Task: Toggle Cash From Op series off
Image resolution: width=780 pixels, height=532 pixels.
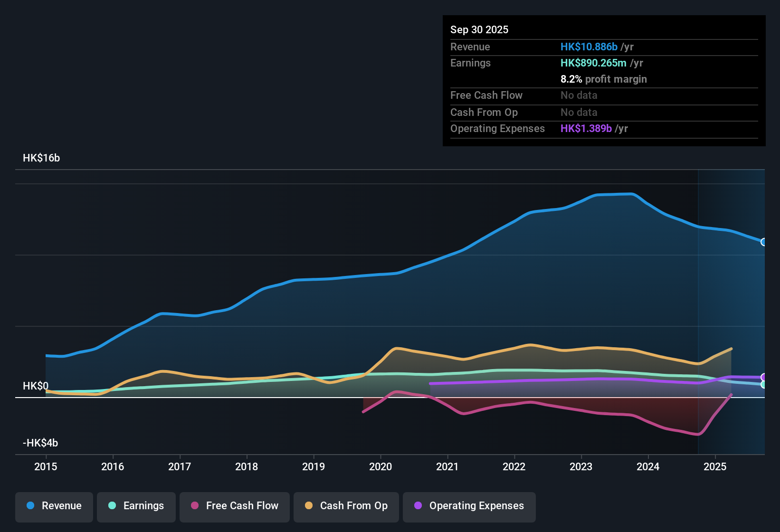Action: [346, 506]
